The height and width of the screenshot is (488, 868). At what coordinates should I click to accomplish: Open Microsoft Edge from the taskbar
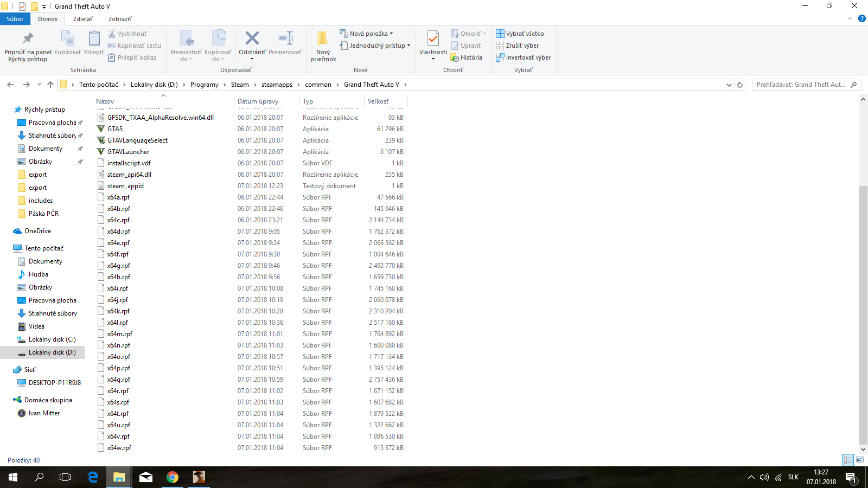click(93, 477)
